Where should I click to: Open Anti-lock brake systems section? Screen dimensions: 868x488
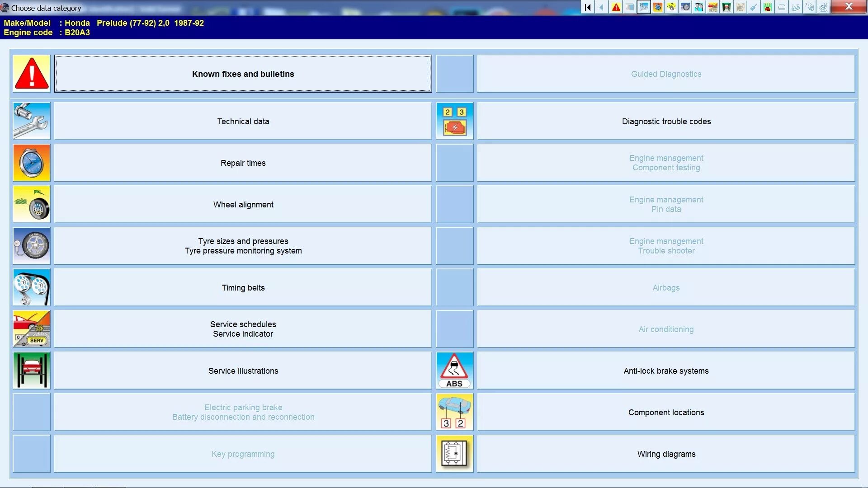(666, 371)
